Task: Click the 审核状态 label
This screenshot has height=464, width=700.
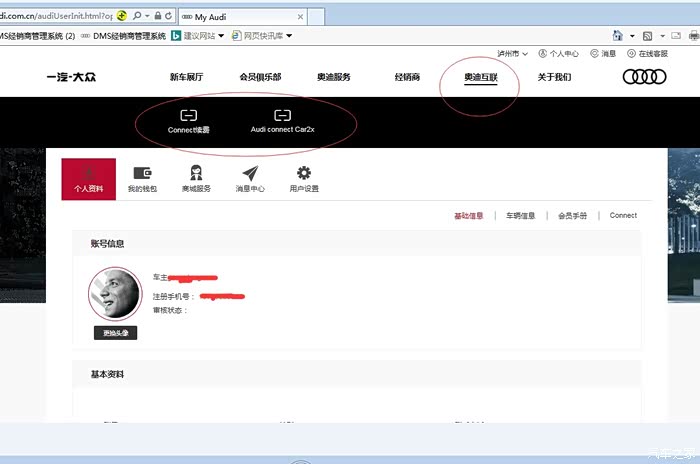Action: [170, 310]
